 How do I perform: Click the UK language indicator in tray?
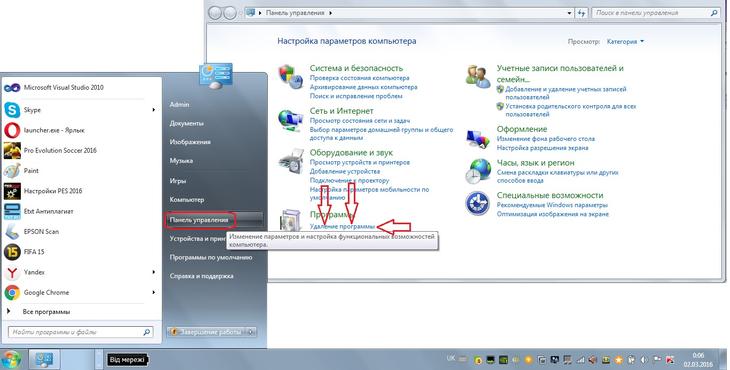click(450, 358)
